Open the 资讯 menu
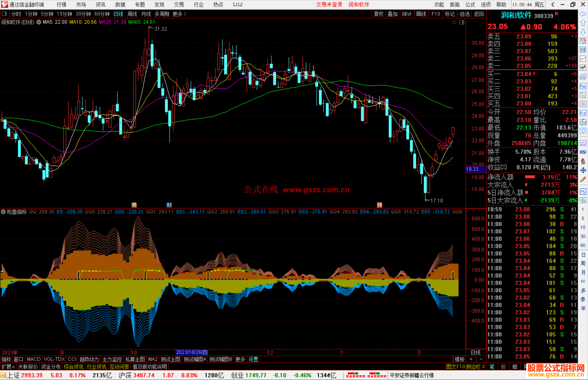 [x=100, y=5]
